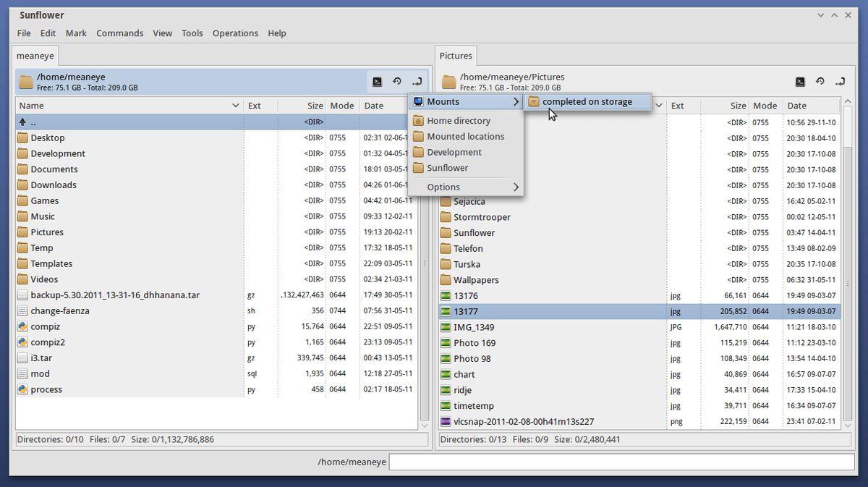Switch to the meaneye tab

(35, 56)
